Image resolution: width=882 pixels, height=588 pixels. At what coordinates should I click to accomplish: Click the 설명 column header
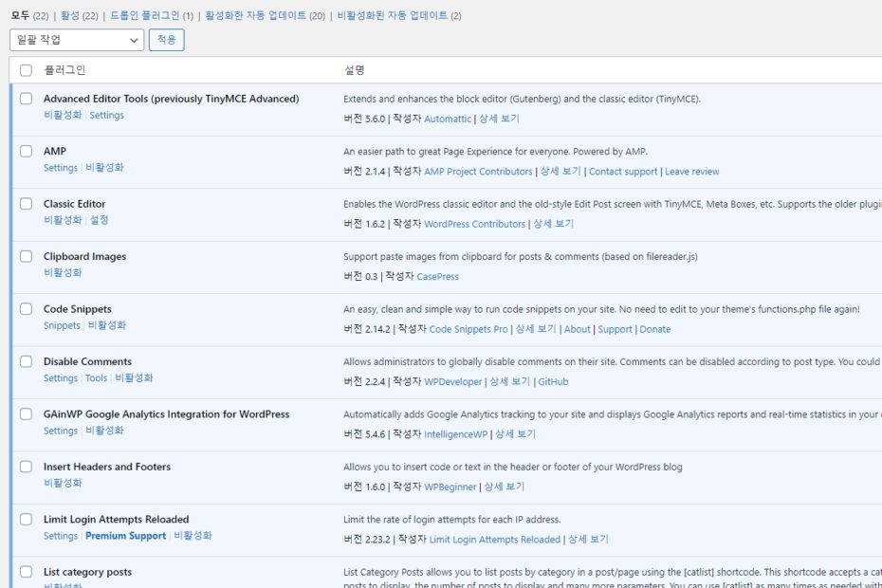click(355, 70)
